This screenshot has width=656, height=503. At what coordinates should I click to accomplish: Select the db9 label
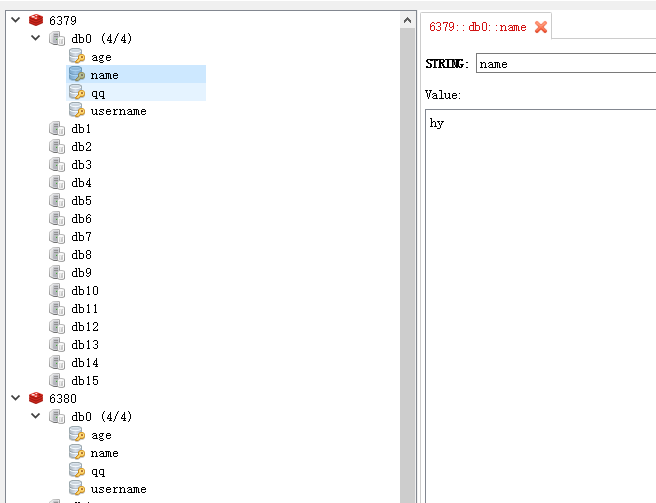[x=81, y=272]
